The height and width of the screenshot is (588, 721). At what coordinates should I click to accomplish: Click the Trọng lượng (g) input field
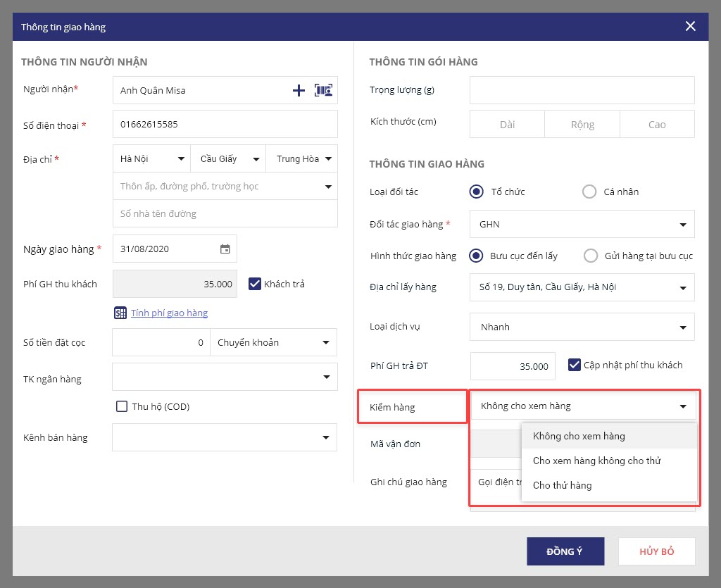click(x=582, y=90)
